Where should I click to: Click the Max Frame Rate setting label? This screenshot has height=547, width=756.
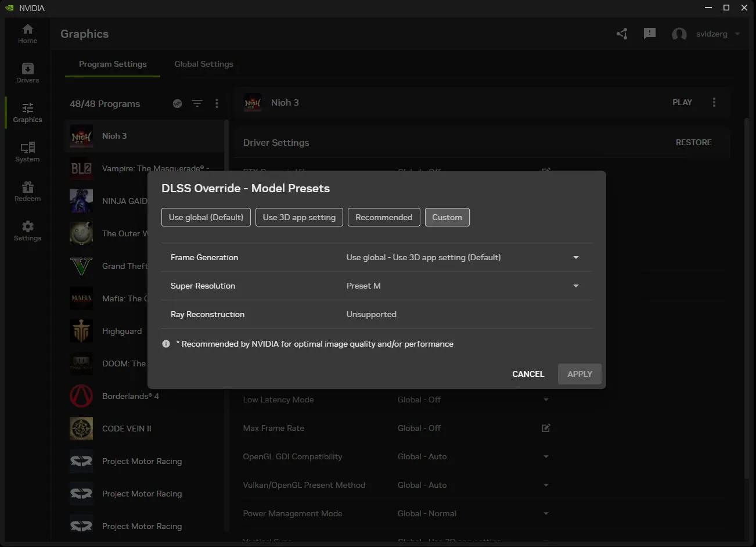273,428
